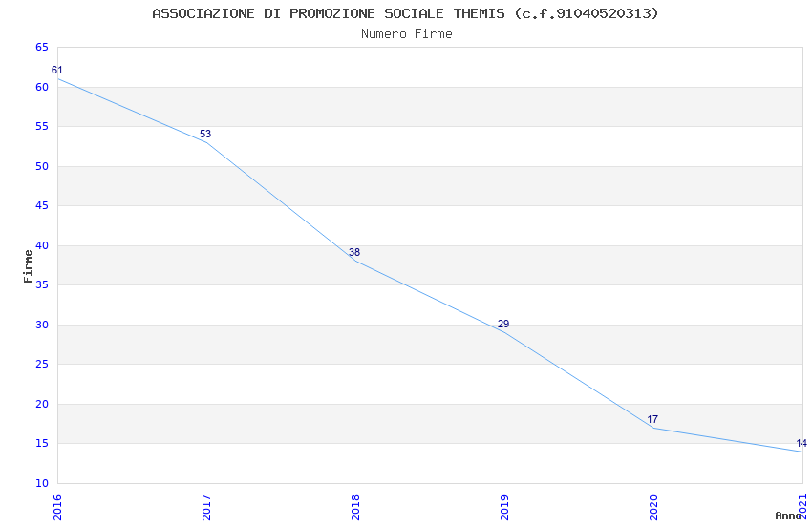Click the 45 y-axis tick label
This screenshot has width=812, height=525.
tap(42, 206)
